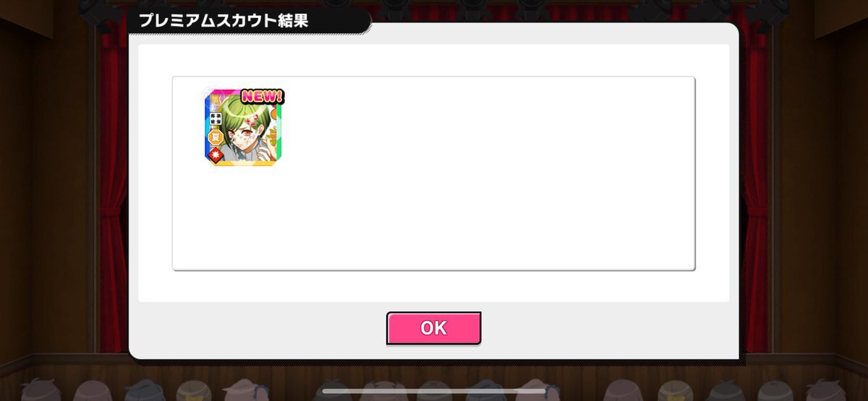Screen dimensions: 868x401
Task: Tap the iOS home indicator bar
Action: tap(434, 391)
